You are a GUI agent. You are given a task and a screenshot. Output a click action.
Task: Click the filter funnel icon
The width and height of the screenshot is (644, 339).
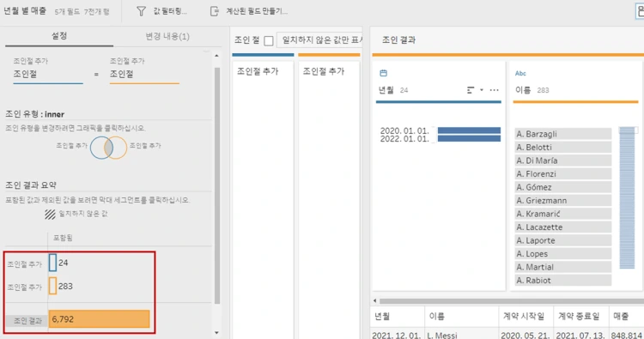tap(141, 11)
